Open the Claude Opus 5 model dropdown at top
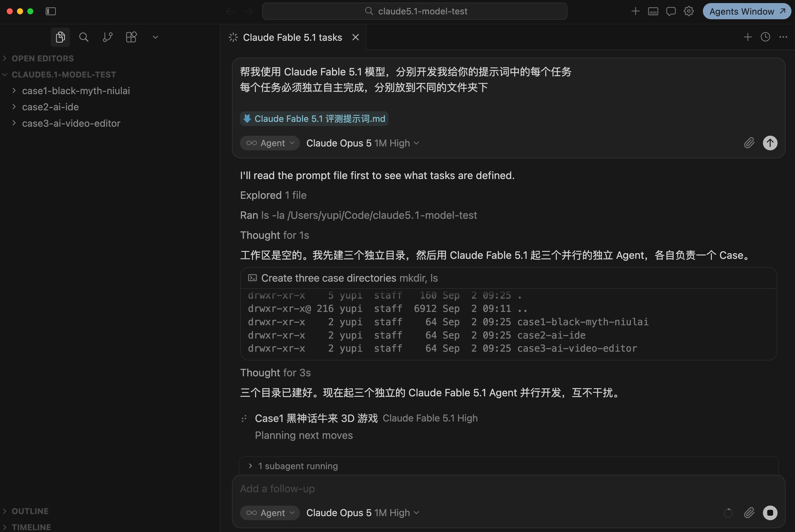This screenshot has width=795, height=532. point(363,143)
